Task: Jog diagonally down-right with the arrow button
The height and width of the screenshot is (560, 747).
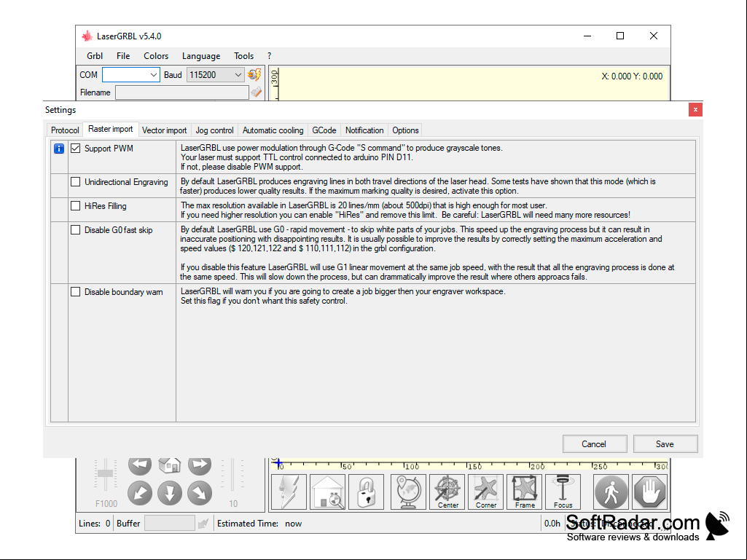Action: tap(200, 493)
